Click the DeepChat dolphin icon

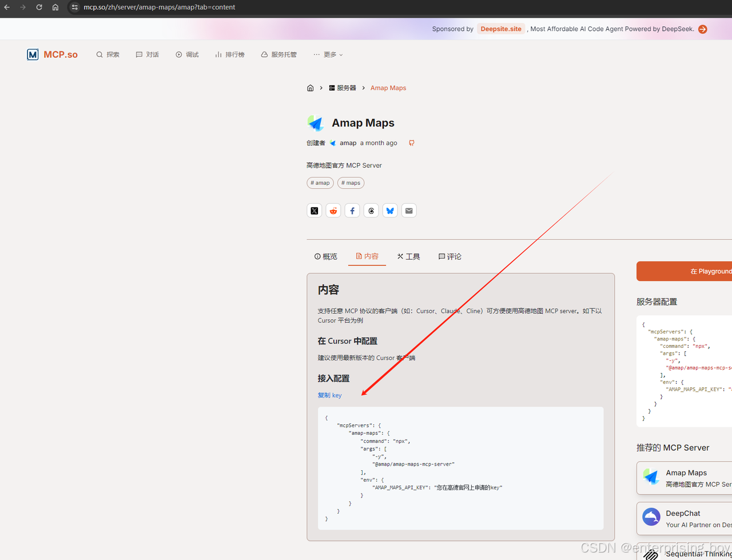tap(651, 517)
